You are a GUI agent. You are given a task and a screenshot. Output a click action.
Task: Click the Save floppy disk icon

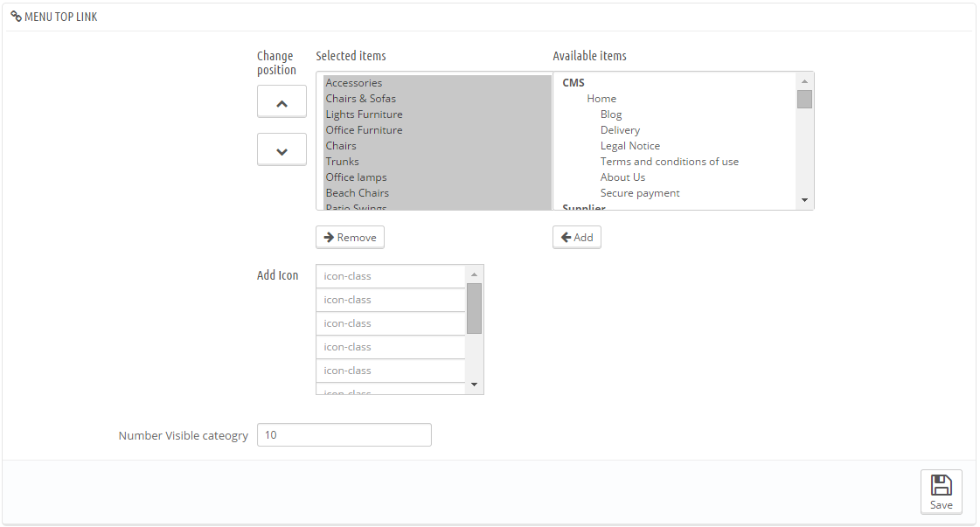click(941, 485)
